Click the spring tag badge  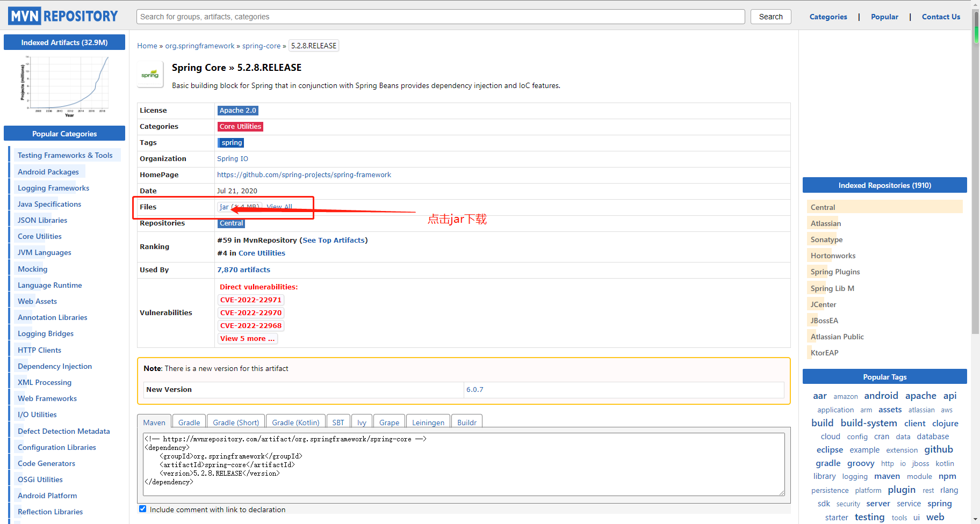[232, 143]
